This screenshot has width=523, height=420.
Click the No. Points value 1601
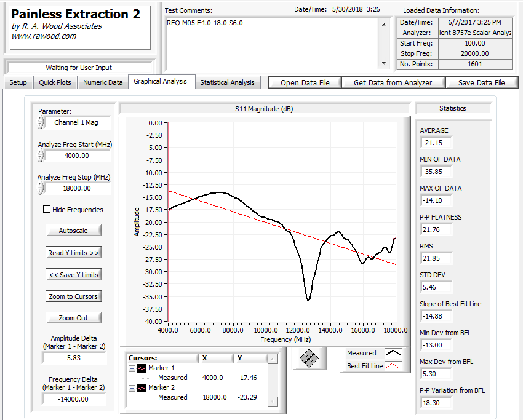[475, 64]
